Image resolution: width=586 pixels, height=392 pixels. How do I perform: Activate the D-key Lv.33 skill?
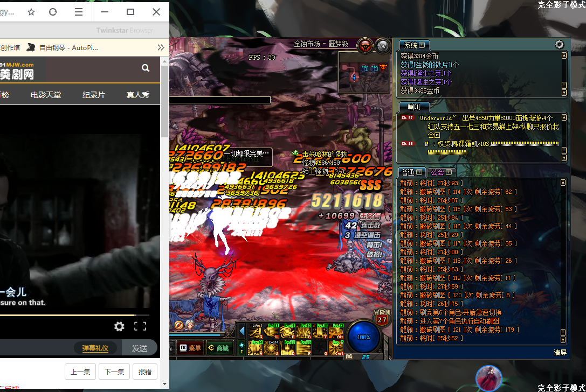287,347
